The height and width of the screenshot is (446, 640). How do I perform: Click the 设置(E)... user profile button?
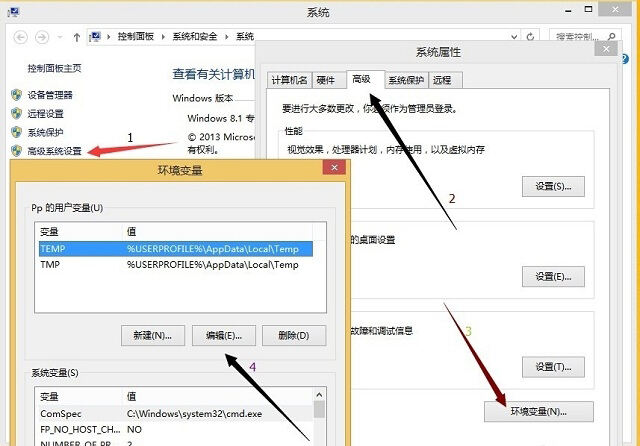[553, 277]
